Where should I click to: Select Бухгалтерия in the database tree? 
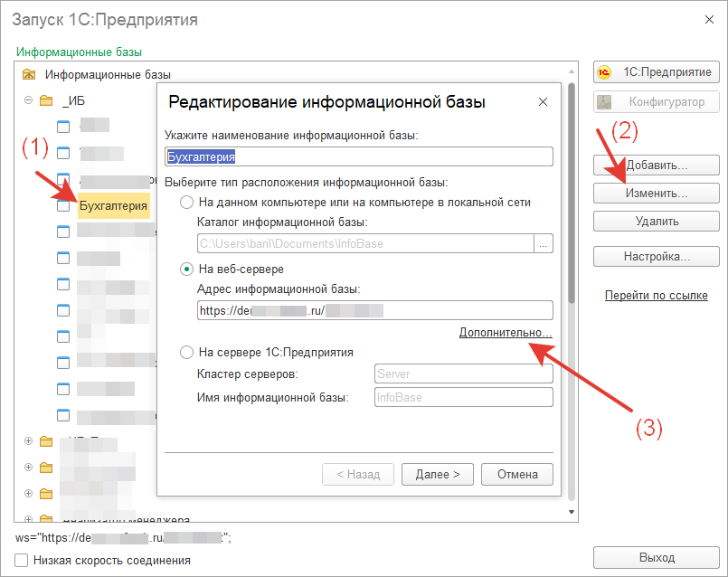pos(113,206)
